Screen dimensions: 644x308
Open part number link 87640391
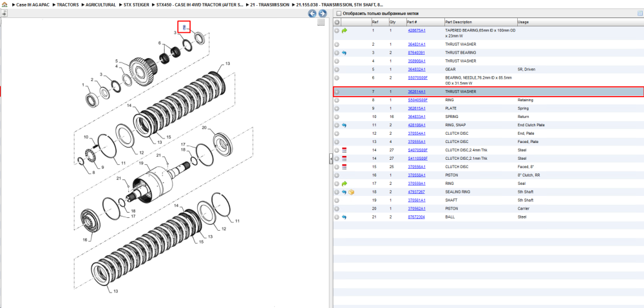[x=415, y=53]
